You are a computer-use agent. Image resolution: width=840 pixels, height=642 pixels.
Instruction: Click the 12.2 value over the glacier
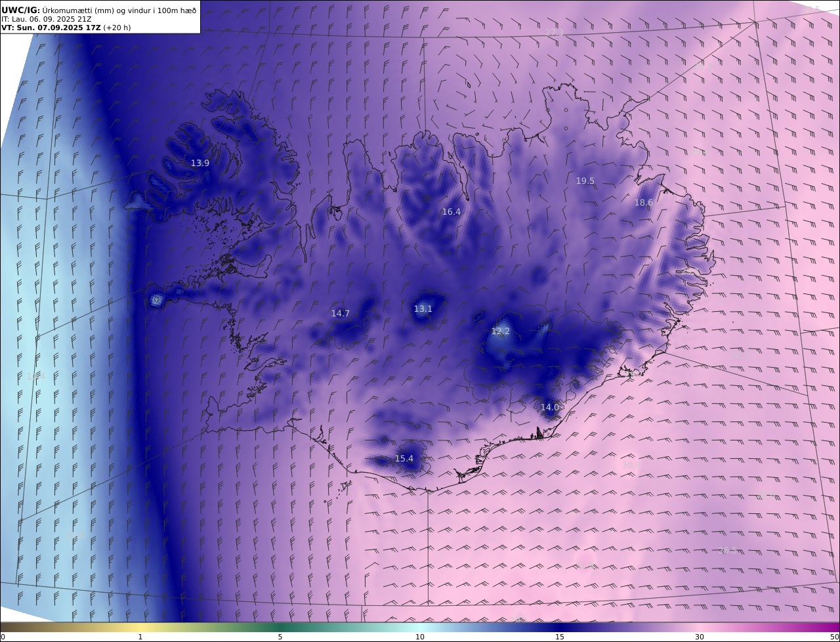501,332
